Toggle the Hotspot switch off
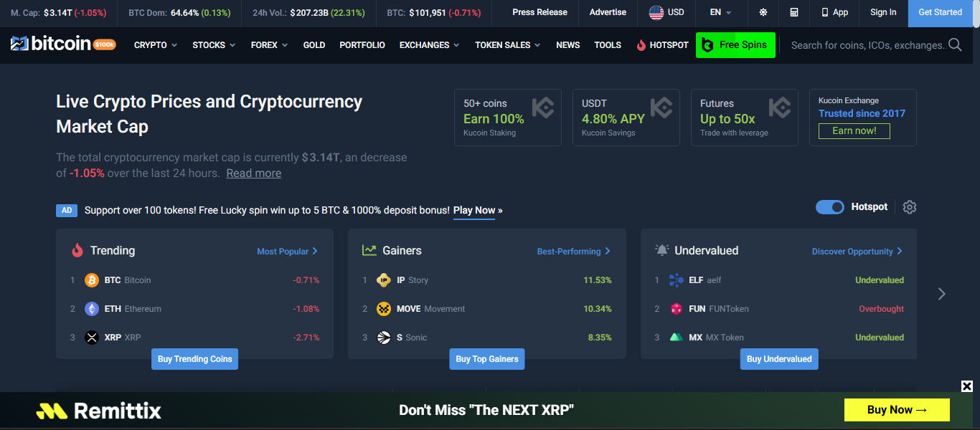The width and height of the screenshot is (980, 430). [x=830, y=207]
